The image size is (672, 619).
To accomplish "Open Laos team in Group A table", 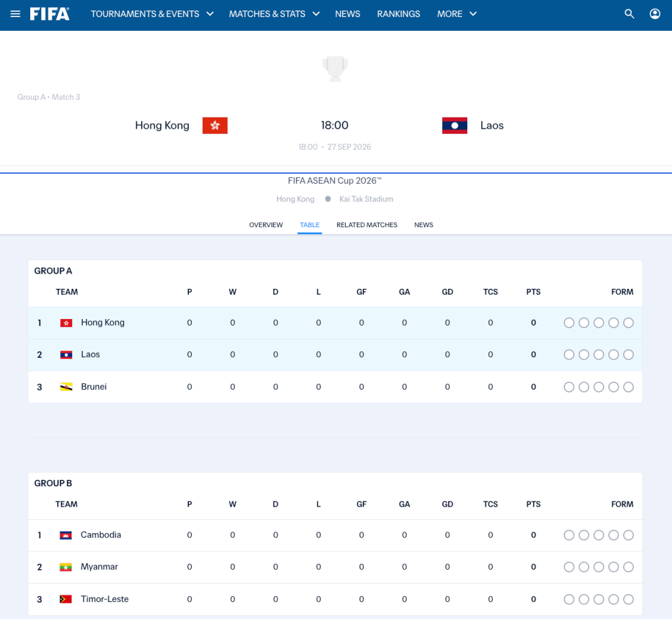I will (x=91, y=354).
